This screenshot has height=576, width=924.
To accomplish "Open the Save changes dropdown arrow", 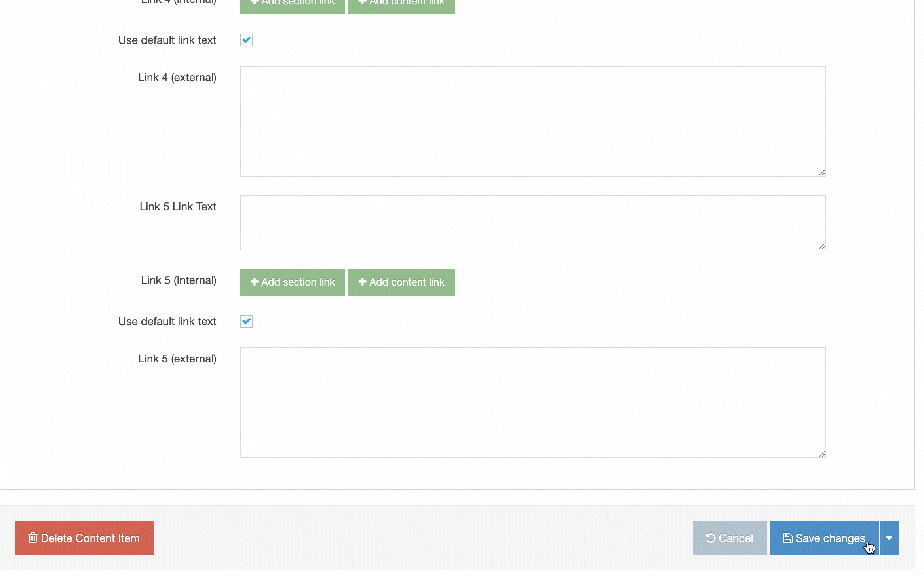I will (889, 538).
